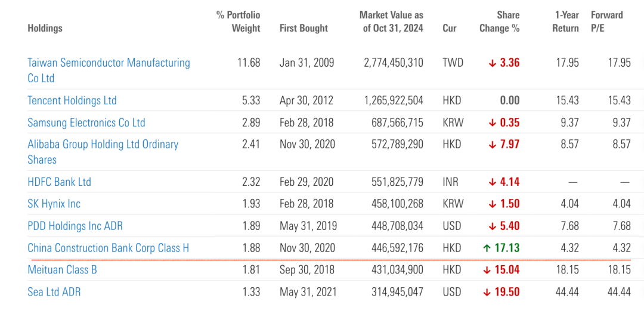The width and height of the screenshot is (644, 311).
Task: Open Alibaba Group Holding Ltd Ordinary Shares
Action: pos(103,152)
